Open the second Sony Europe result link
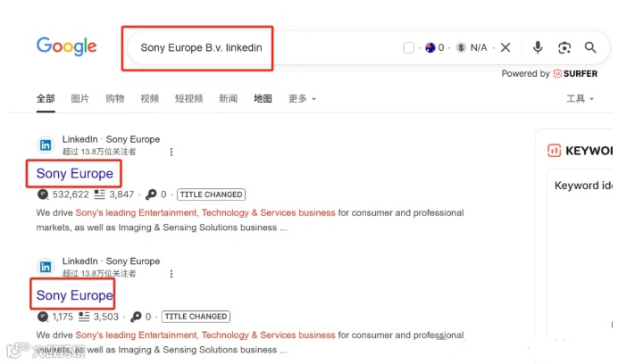This screenshot has width=643, height=364. (x=75, y=295)
